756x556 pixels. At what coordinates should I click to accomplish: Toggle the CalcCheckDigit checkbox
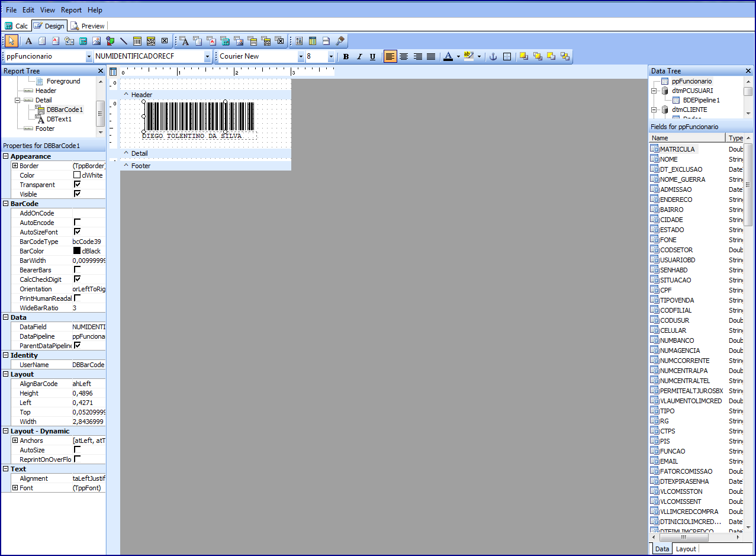77,279
